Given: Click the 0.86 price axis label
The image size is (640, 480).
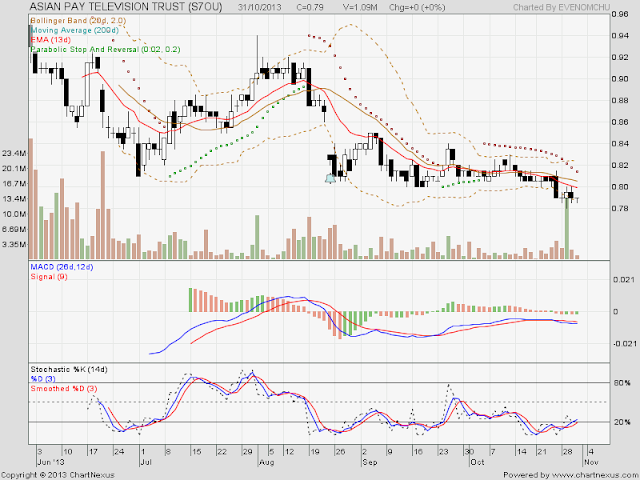Looking at the screenshot, I should [620, 122].
